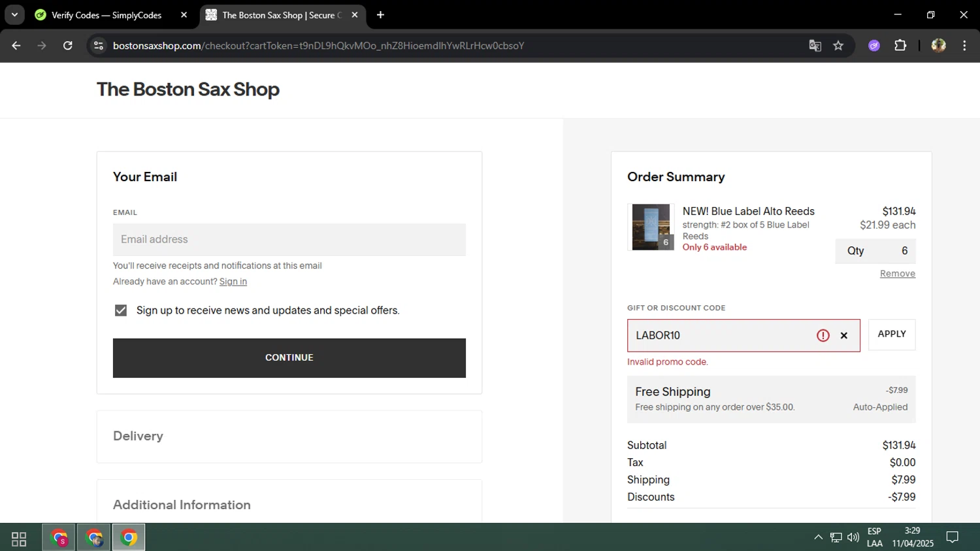Clear the promo code with X
This screenshot has height=551, width=980.
(x=844, y=335)
